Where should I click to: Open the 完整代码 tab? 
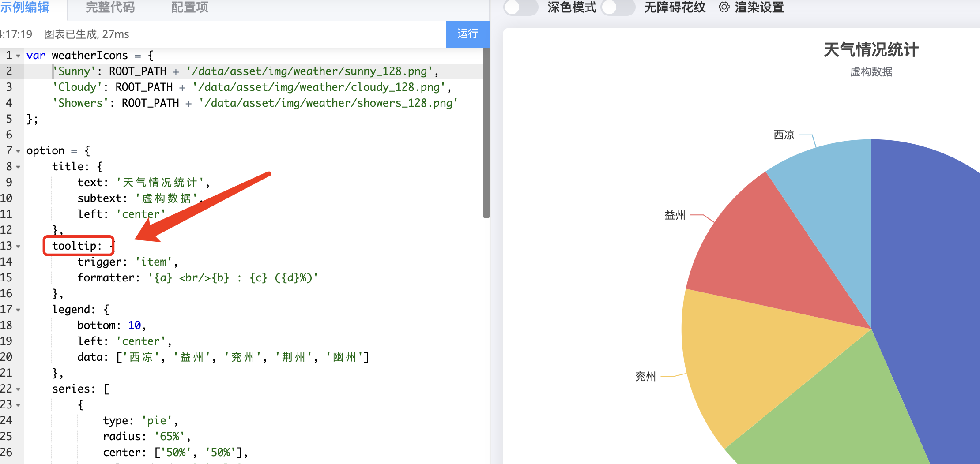click(x=110, y=7)
